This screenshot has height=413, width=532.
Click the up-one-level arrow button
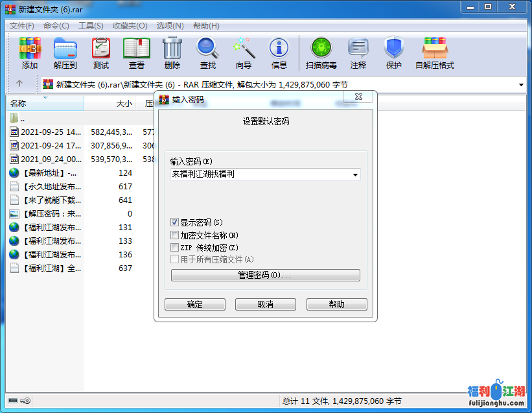[19, 84]
